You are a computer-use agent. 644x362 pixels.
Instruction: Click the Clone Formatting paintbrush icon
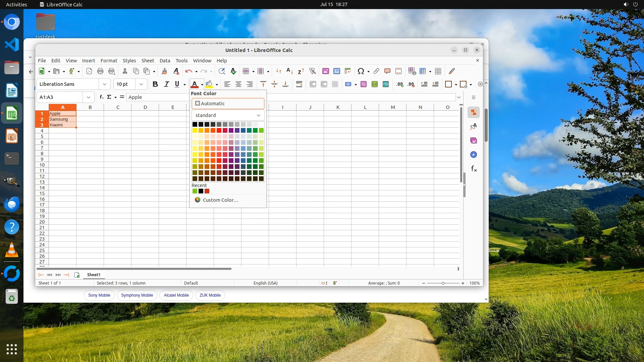(x=164, y=71)
